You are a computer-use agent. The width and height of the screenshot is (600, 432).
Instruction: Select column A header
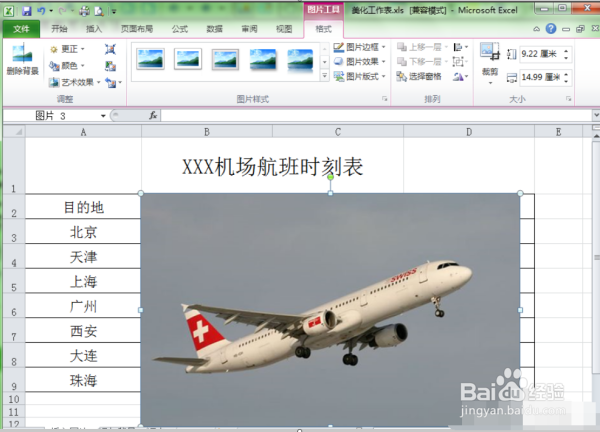(83, 132)
